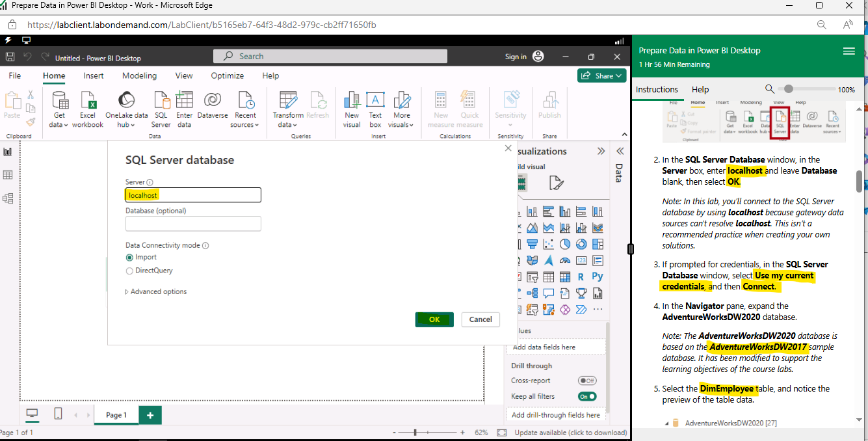This screenshot has width=868, height=441.
Task: Click Update available download link
Action: pyautogui.click(x=571, y=433)
